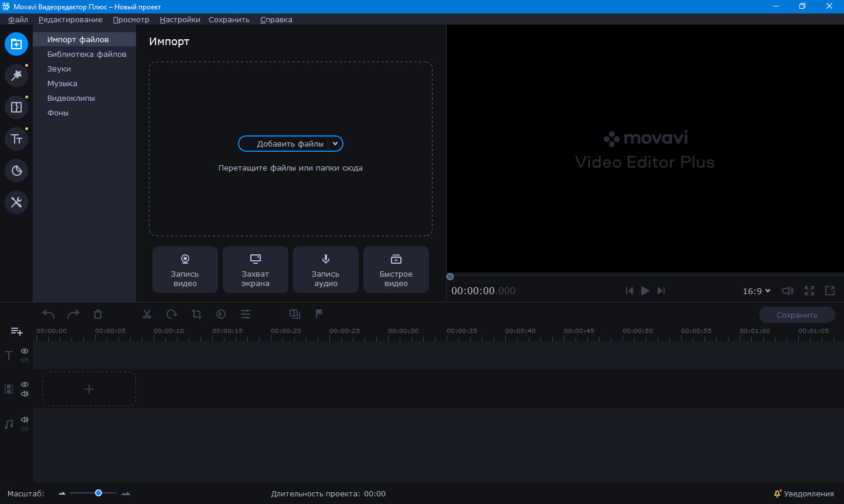Open the 16:9 aspect ratio dropdown
Screen dimensions: 844x504
757,291
